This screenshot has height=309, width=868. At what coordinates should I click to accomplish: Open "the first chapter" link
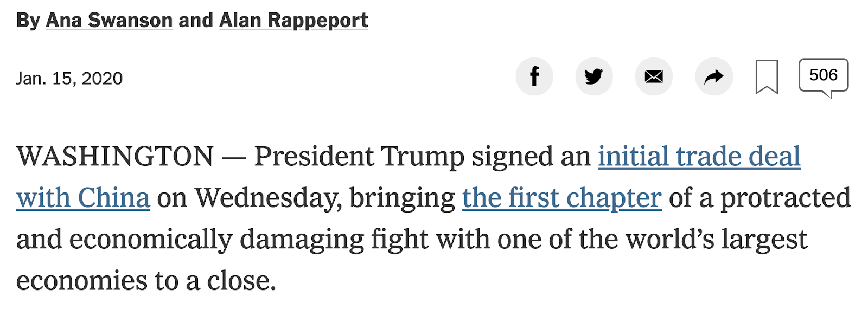coord(562,198)
